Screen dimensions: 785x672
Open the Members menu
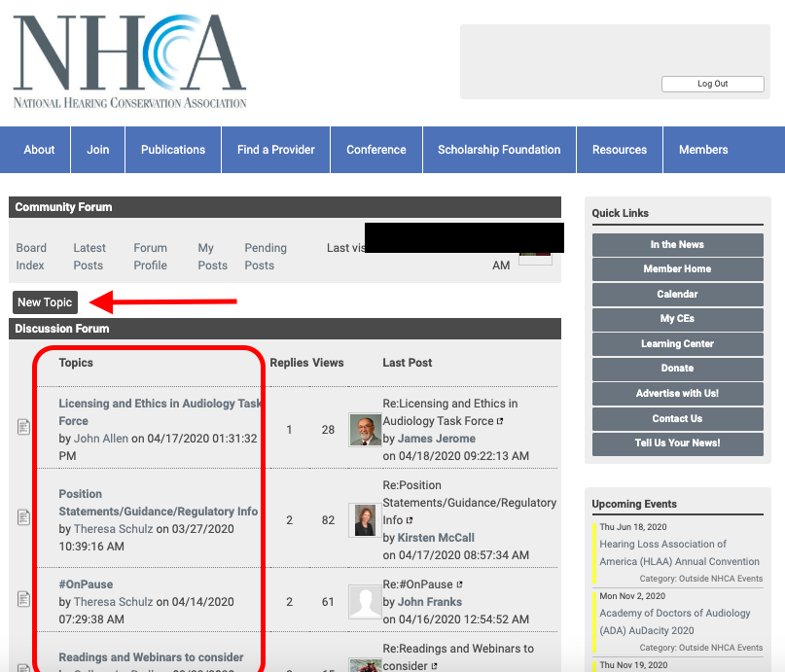(703, 150)
